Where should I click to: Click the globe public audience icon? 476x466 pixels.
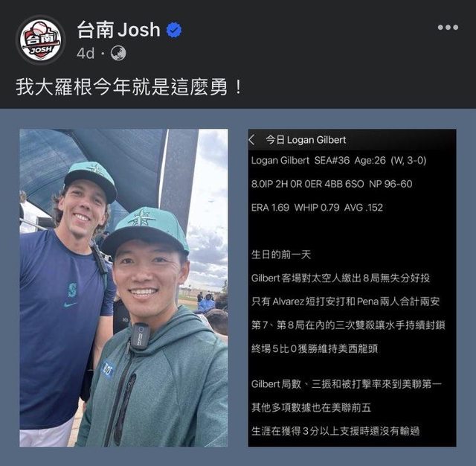tap(118, 53)
